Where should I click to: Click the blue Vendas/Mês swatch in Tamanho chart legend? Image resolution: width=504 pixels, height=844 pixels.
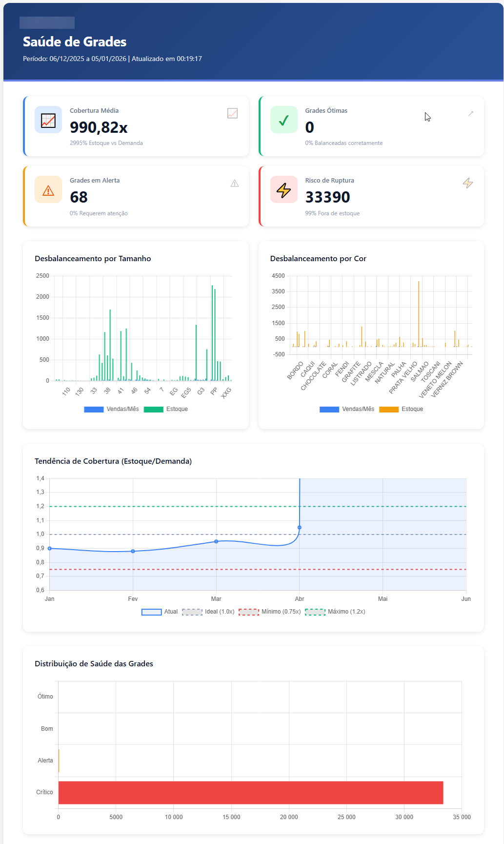94,409
